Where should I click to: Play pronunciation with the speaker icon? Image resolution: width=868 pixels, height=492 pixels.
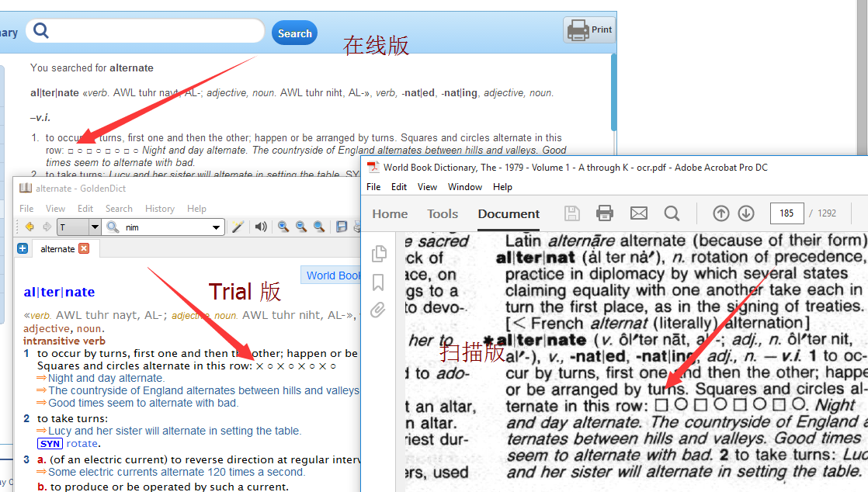[x=261, y=227]
